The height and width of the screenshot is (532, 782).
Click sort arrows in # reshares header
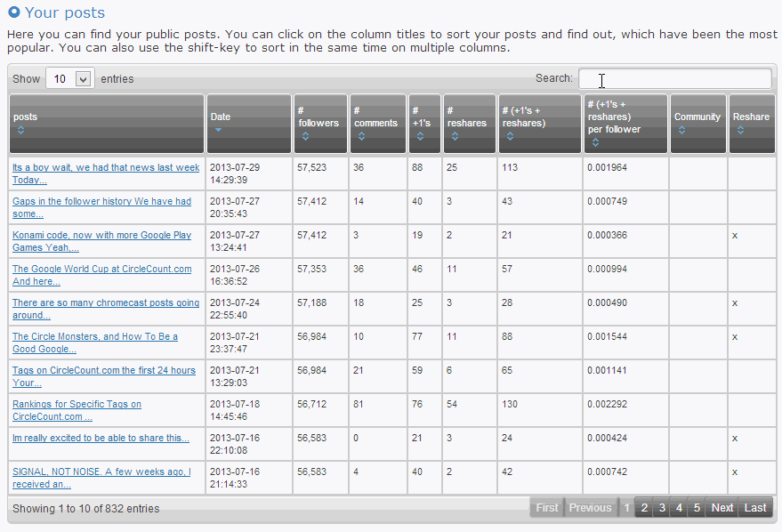coord(455,136)
